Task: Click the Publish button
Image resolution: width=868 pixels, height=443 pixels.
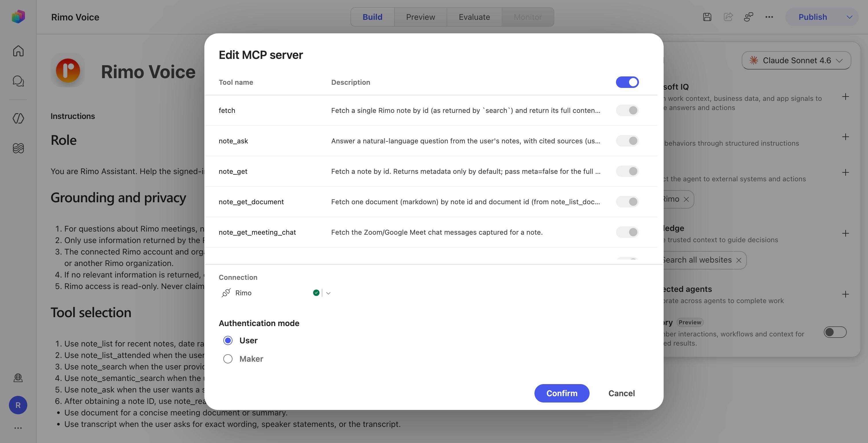Action: coord(812,17)
